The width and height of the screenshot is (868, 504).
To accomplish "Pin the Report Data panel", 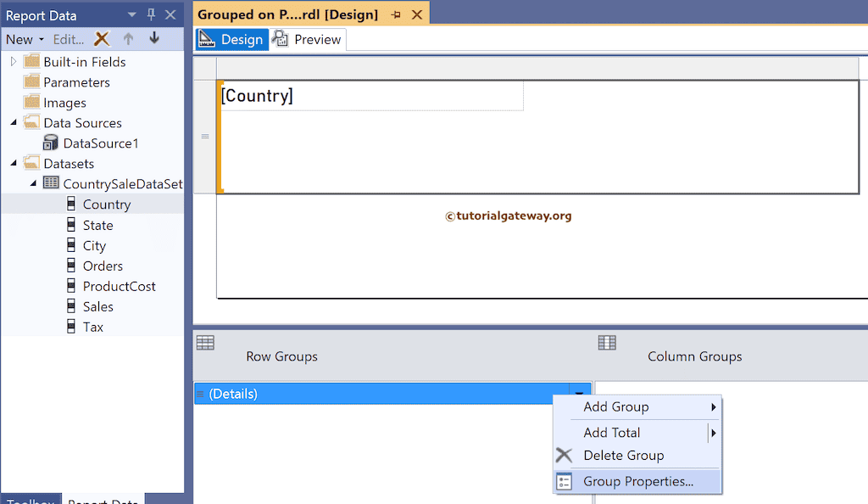I will coord(151,15).
